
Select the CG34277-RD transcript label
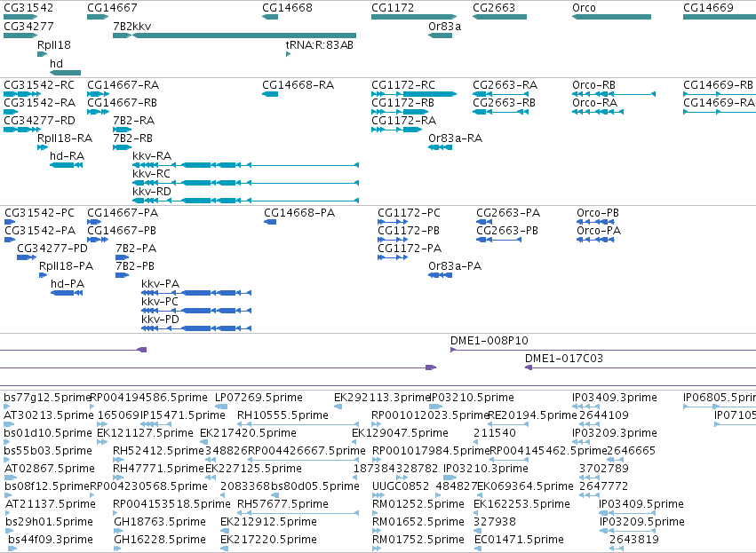40,121
